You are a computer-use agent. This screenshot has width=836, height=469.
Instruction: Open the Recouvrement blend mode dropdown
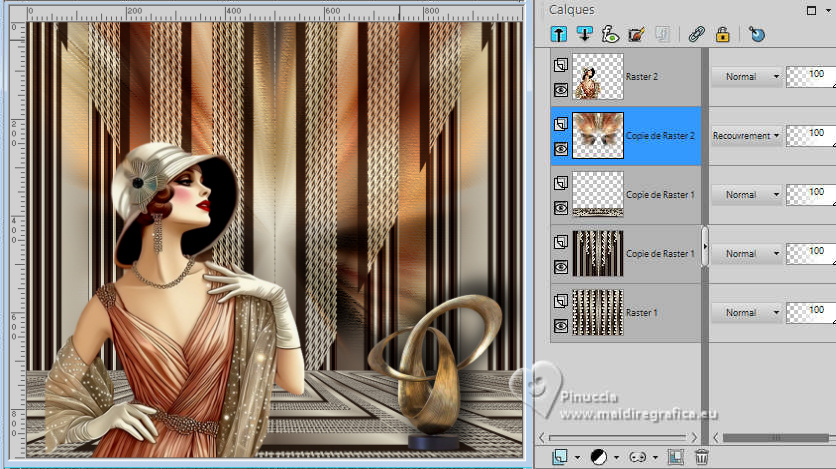tap(746, 136)
